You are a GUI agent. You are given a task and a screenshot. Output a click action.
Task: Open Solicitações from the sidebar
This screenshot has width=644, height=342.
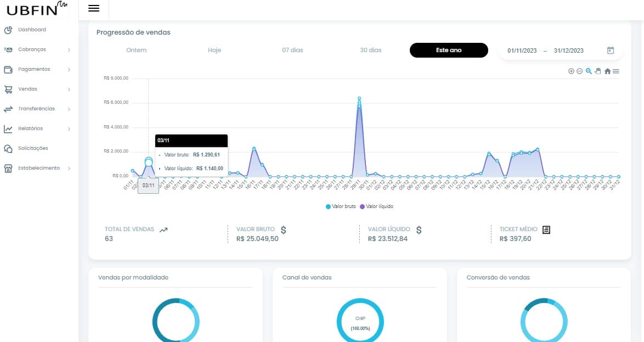33,148
